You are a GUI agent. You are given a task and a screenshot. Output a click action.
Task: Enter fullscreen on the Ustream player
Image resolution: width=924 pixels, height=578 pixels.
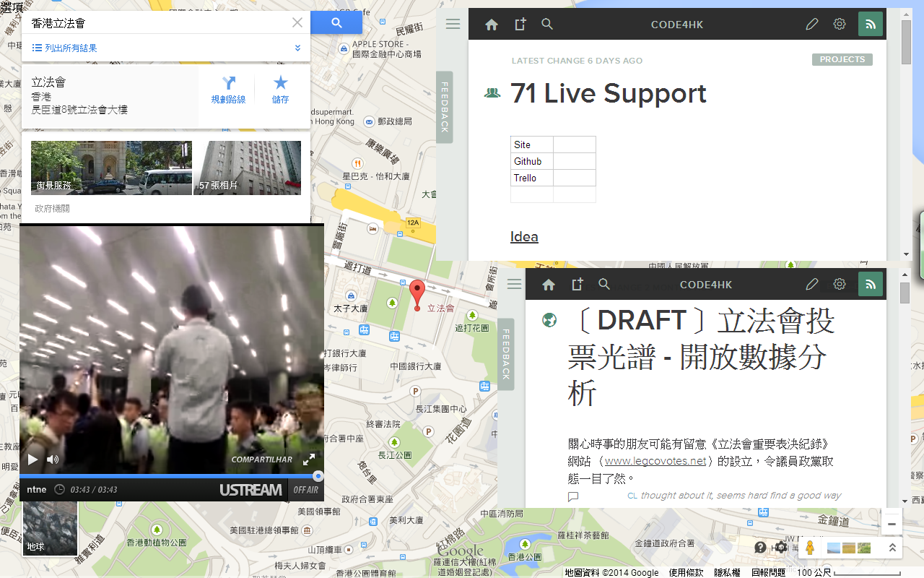coord(309,460)
